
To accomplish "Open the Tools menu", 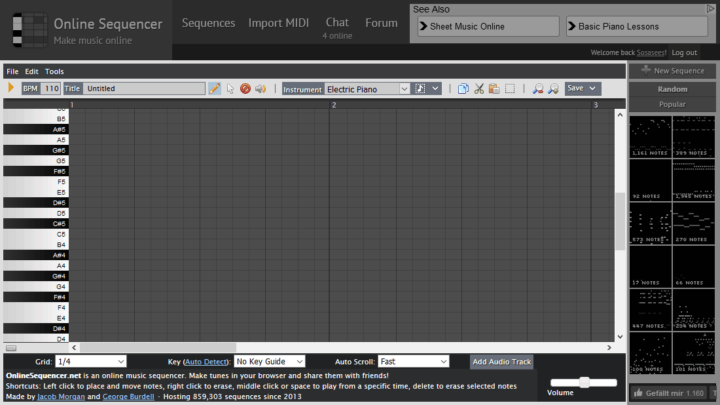I will coord(54,71).
